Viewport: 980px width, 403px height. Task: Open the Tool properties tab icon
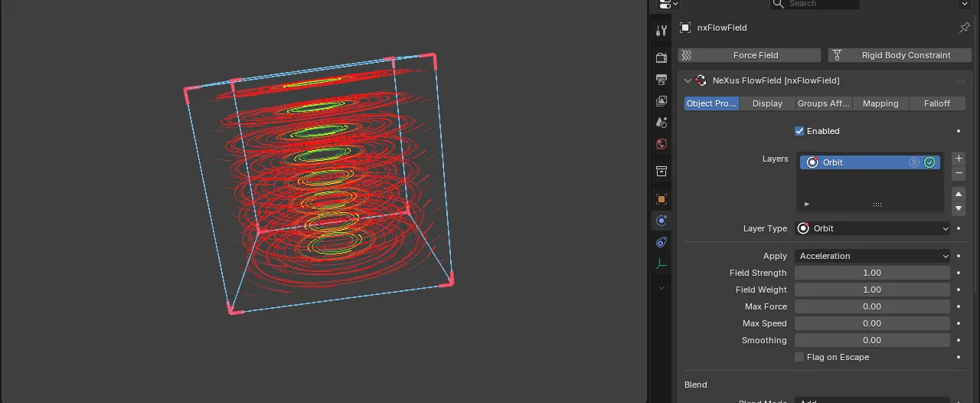[661, 31]
